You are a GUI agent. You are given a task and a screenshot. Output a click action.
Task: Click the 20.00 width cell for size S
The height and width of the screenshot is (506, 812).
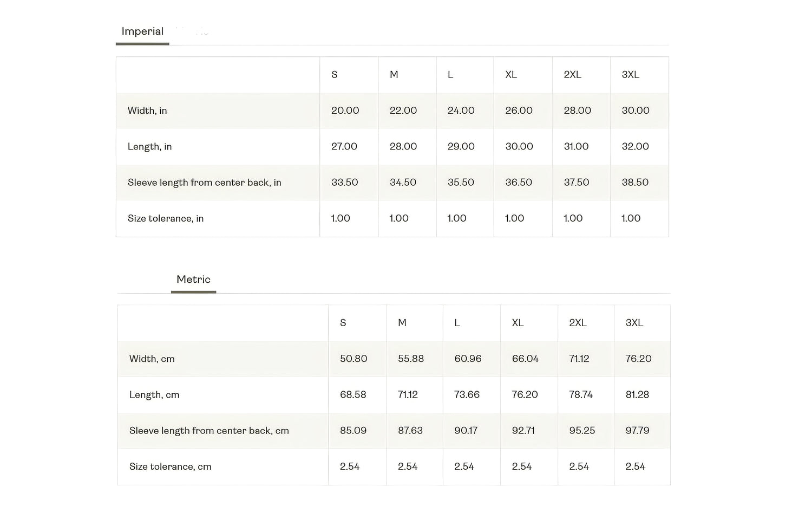tap(345, 111)
